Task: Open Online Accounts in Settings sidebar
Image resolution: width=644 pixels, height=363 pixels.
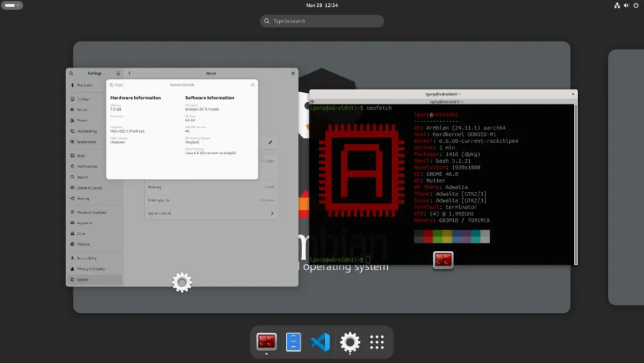Action: [x=94, y=188]
